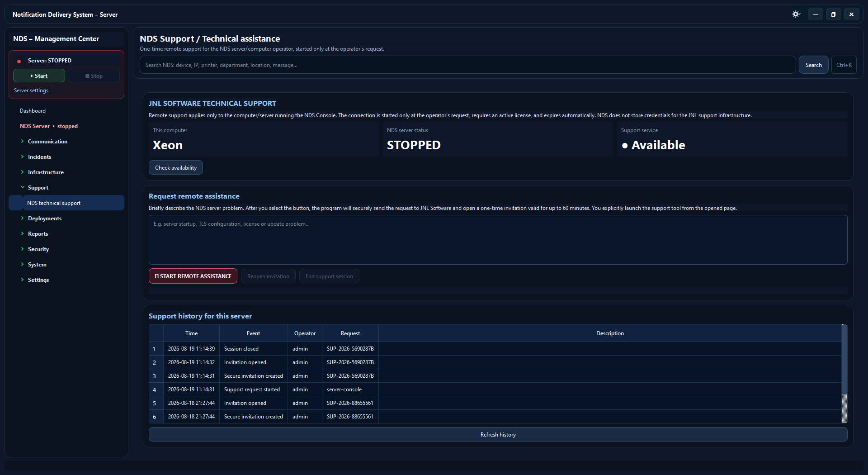
Task: Open Server settings link
Action: (x=31, y=90)
